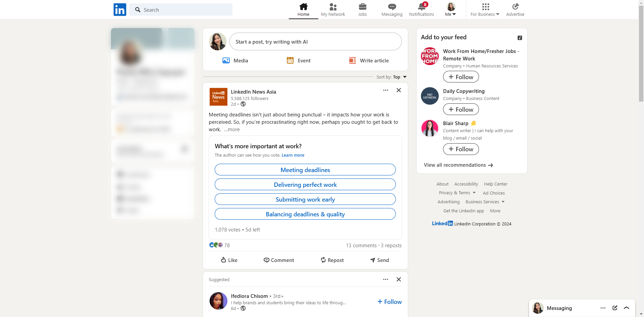Open Messaging overlay options menu
This screenshot has height=317, width=644.
[603, 308]
